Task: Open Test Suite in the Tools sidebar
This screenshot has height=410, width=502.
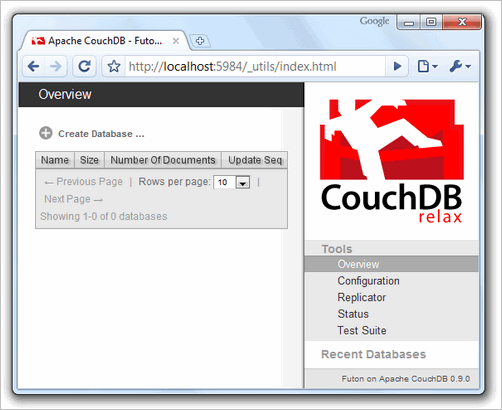Action: tap(362, 330)
